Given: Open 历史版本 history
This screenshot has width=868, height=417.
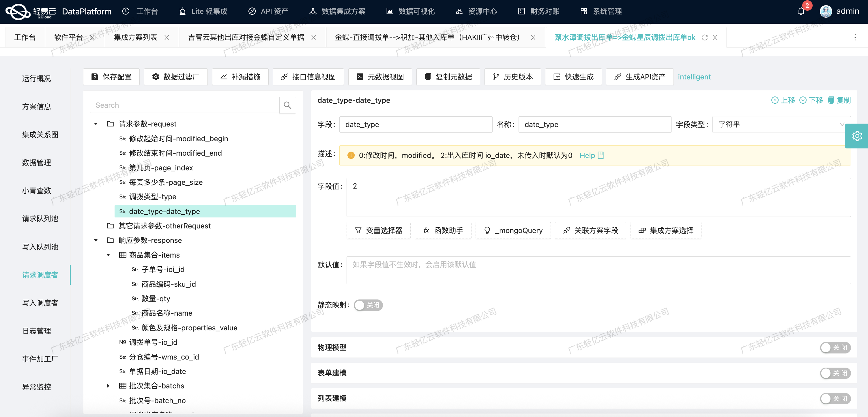Looking at the screenshot, I should click(x=512, y=77).
